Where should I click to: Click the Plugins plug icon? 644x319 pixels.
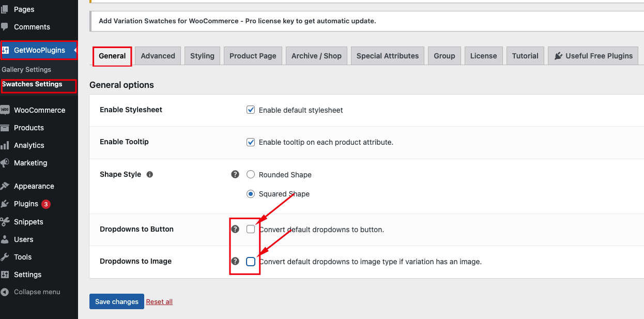pyautogui.click(x=5, y=204)
